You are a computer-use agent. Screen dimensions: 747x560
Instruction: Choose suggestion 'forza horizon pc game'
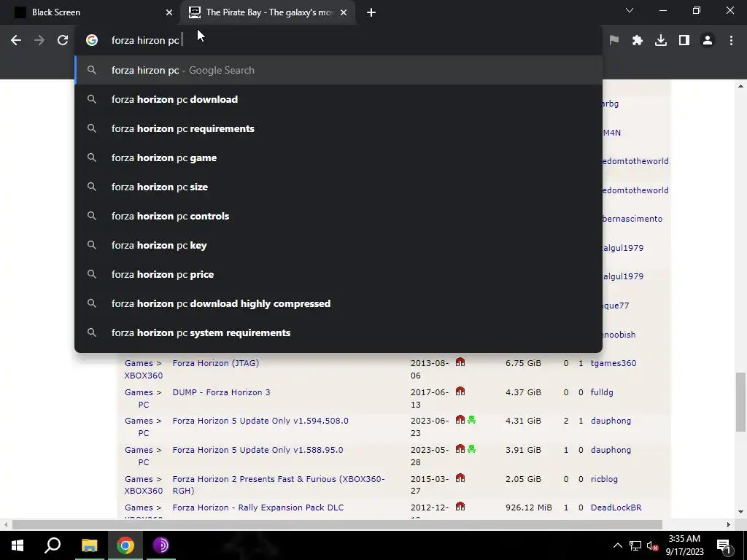click(x=338, y=157)
